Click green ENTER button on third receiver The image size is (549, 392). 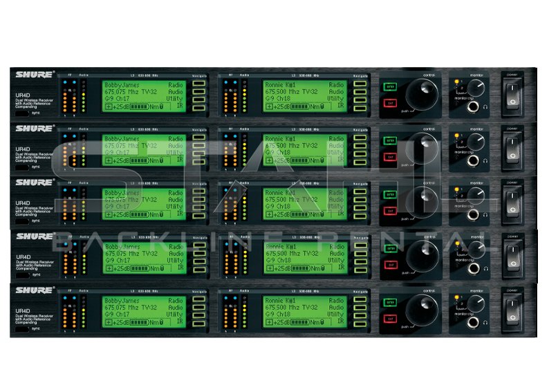click(390, 194)
